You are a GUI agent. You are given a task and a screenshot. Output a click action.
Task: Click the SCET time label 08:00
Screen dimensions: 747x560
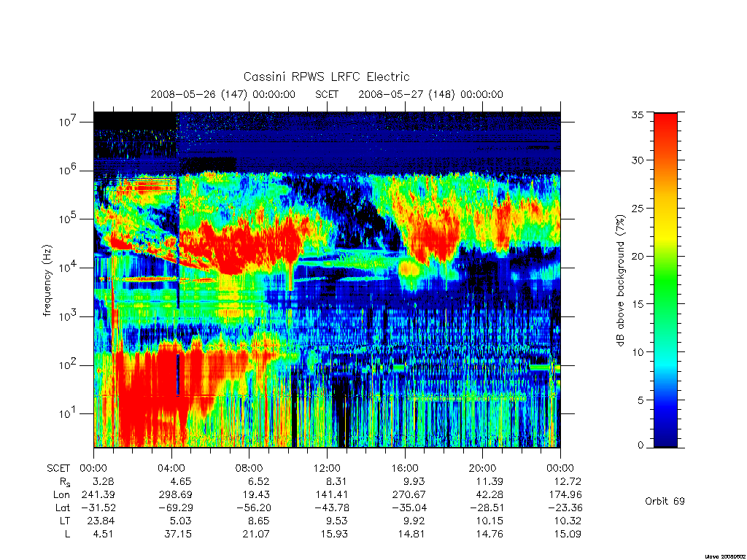(x=249, y=468)
